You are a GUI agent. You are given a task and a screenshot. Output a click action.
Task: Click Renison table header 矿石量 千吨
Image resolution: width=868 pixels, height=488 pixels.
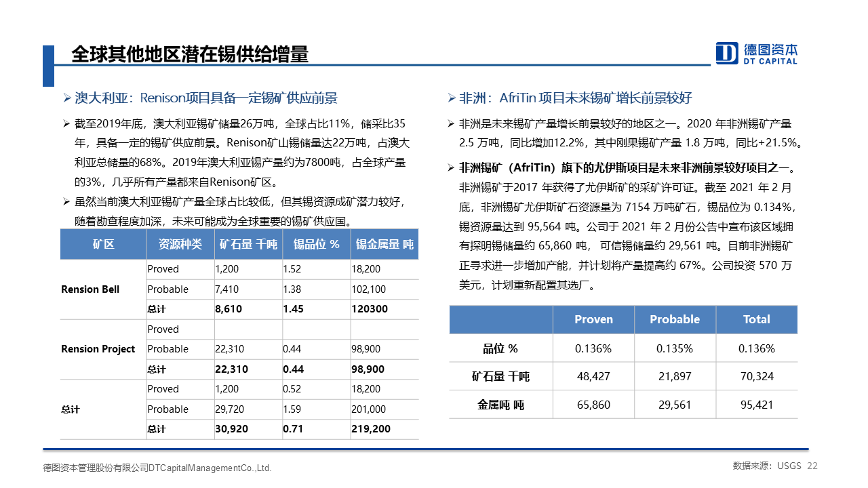[248, 244]
